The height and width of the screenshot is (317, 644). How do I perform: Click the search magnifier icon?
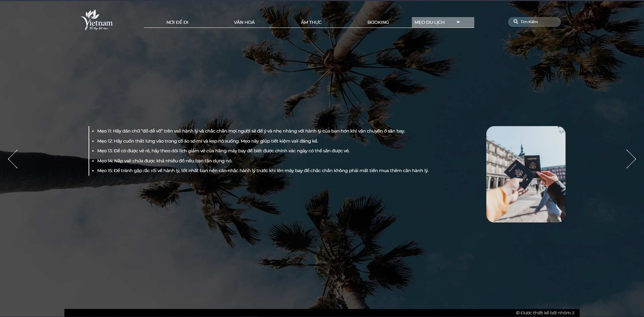516,21
